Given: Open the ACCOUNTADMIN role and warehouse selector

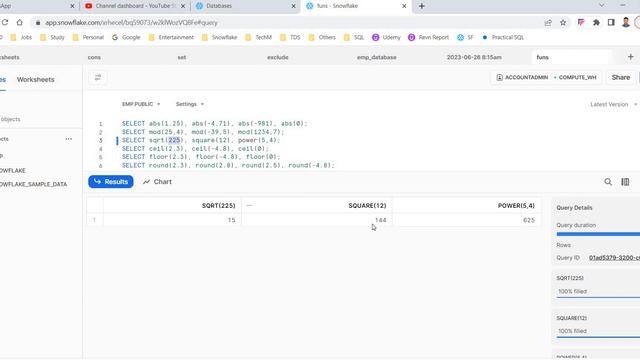Looking at the screenshot, I should [546, 77].
